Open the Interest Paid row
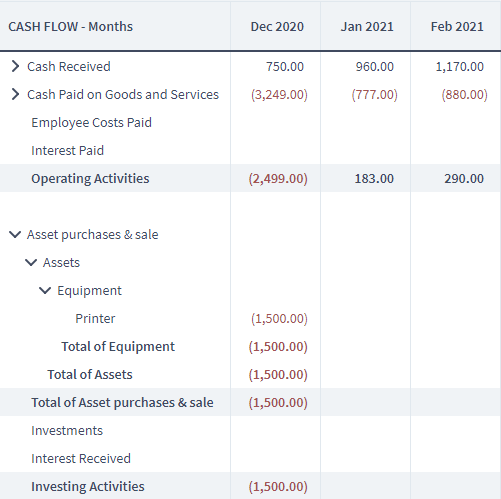The image size is (501, 499). [67, 151]
